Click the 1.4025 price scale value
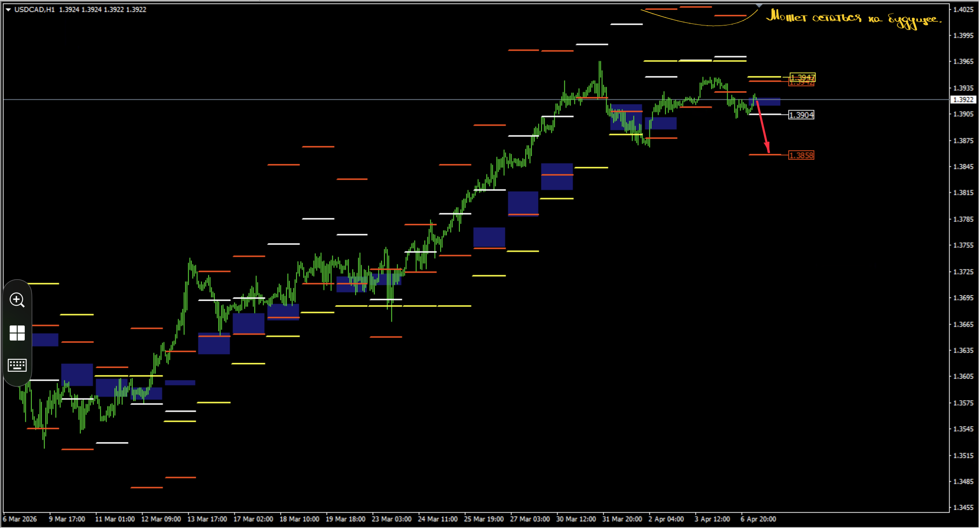This screenshot has width=980, height=528. click(963, 9)
